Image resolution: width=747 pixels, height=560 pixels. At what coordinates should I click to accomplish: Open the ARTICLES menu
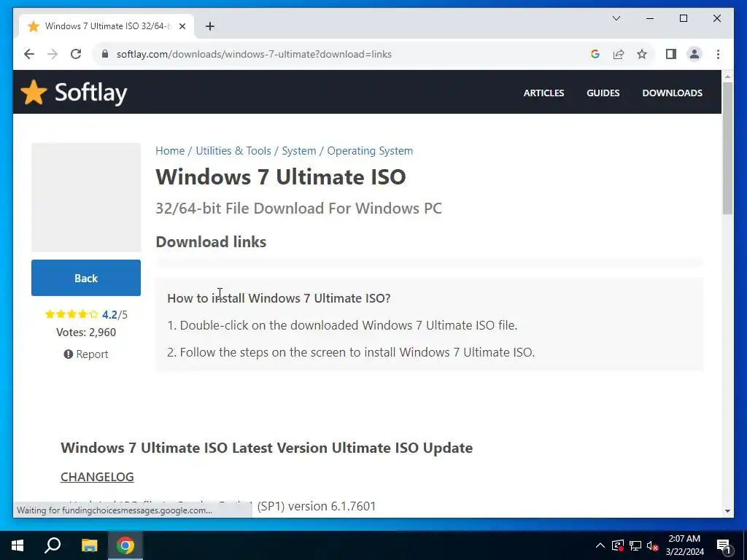pyautogui.click(x=543, y=93)
